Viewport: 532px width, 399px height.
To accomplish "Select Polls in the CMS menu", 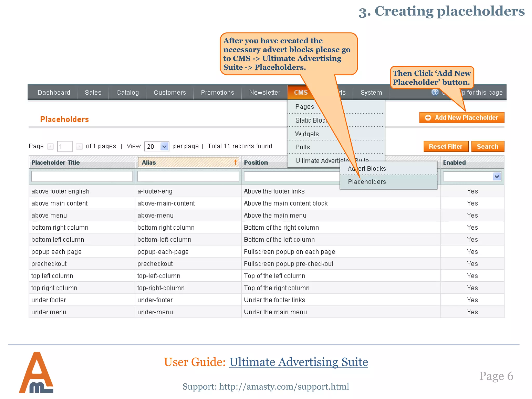I will pyautogui.click(x=336, y=147).
